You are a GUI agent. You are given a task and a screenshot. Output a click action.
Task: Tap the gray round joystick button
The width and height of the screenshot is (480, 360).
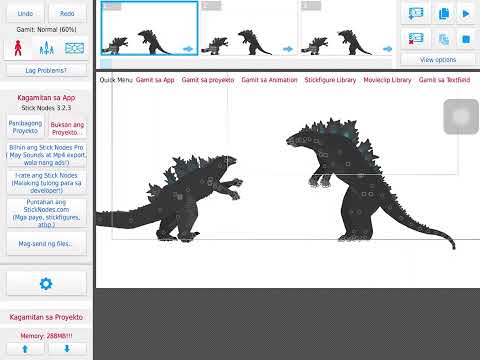(x=461, y=116)
